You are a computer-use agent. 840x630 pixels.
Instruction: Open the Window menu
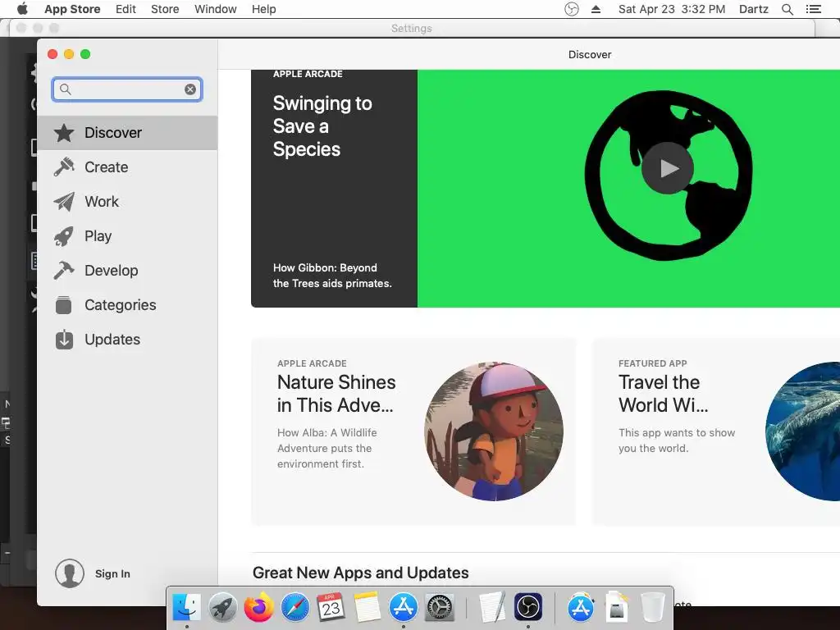(x=216, y=9)
